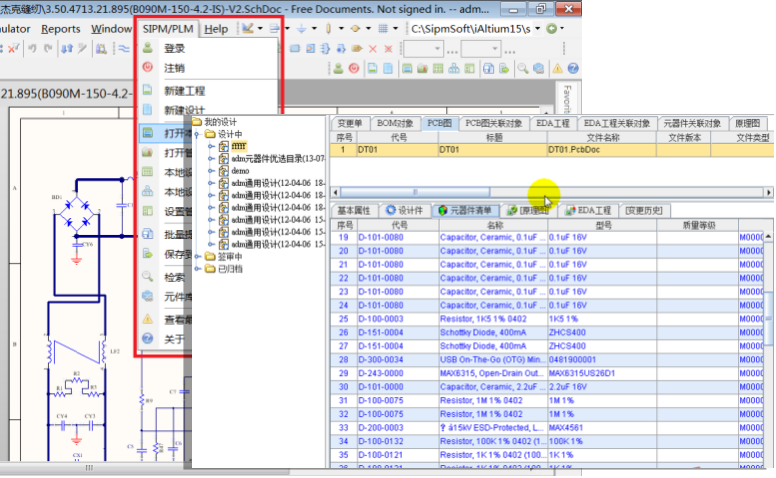This screenshot has height=478, width=776.
Task: Collapse the 设计中 folder node
Action: click(199, 133)
